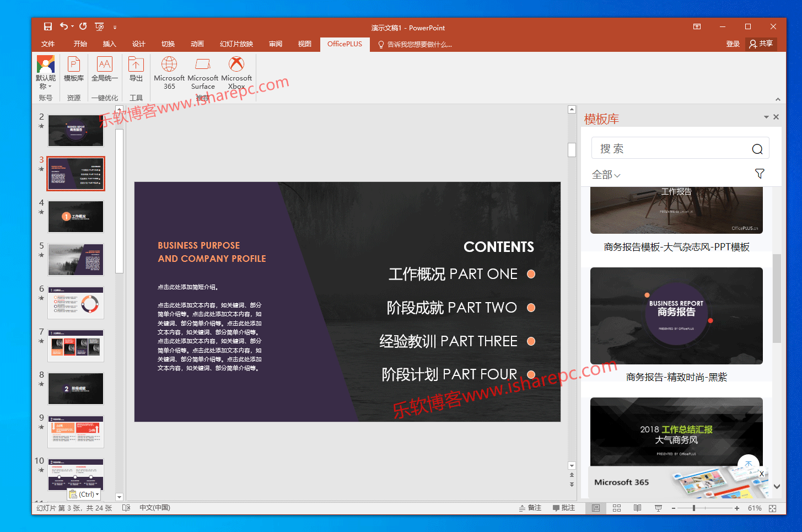Open the undo history dropdown arrow

pyautogui.click(x=72, y=26)
